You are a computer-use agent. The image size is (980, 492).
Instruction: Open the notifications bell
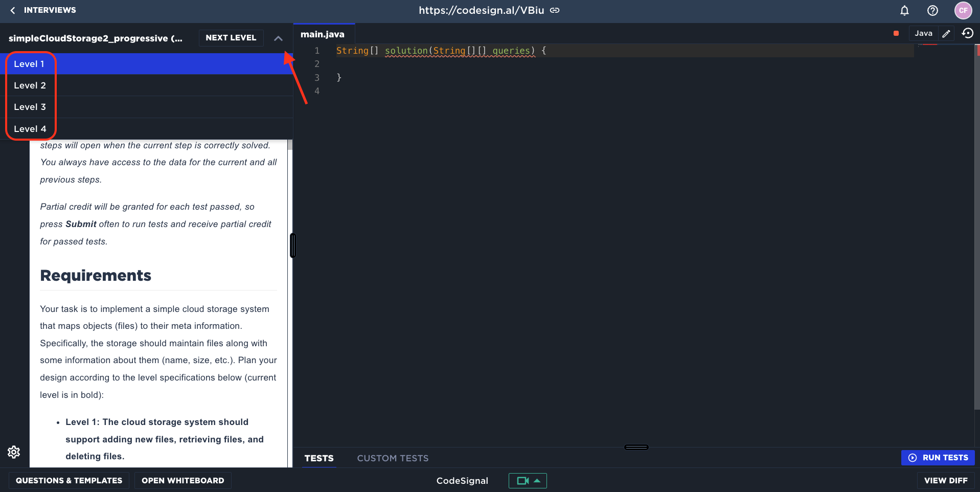(904, 10)
